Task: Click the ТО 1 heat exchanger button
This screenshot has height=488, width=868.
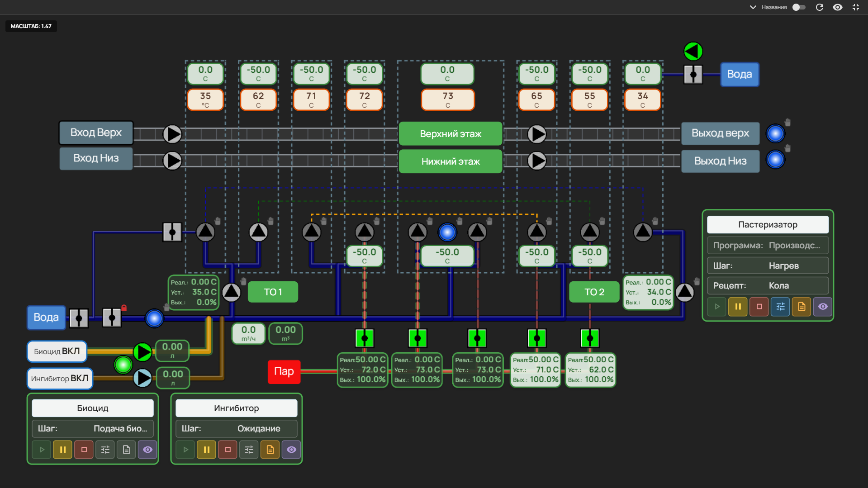Action: pos(273,292)
